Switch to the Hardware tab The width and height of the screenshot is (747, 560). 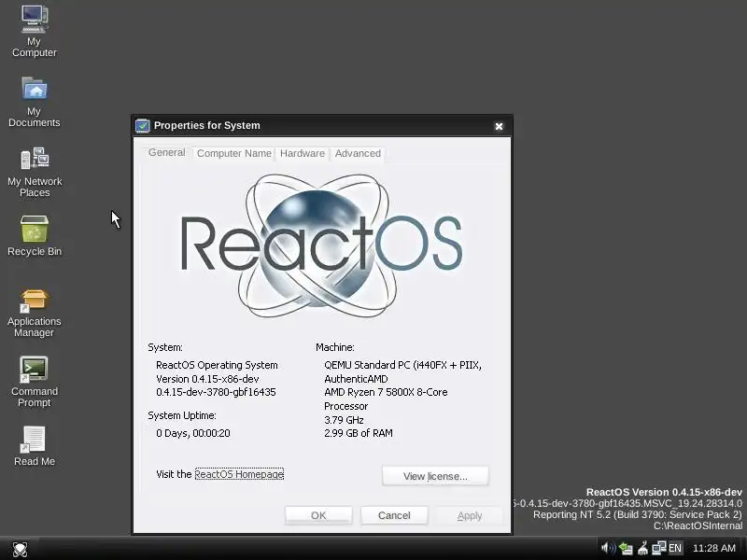pos(302,153)
